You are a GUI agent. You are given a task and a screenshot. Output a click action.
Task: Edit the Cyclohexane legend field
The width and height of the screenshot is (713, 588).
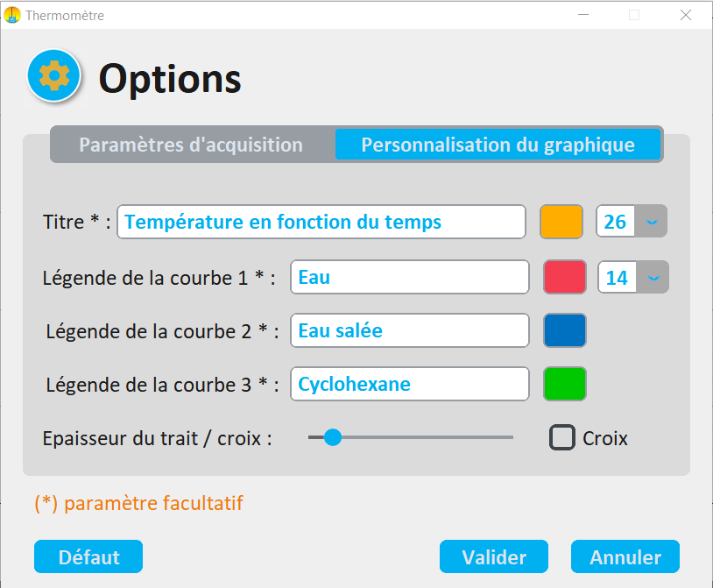coord(409,384)
